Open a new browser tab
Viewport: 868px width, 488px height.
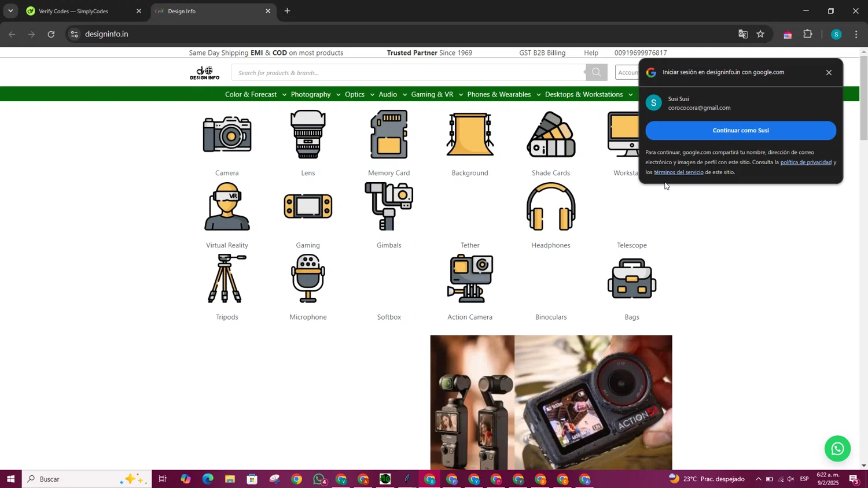287,11
